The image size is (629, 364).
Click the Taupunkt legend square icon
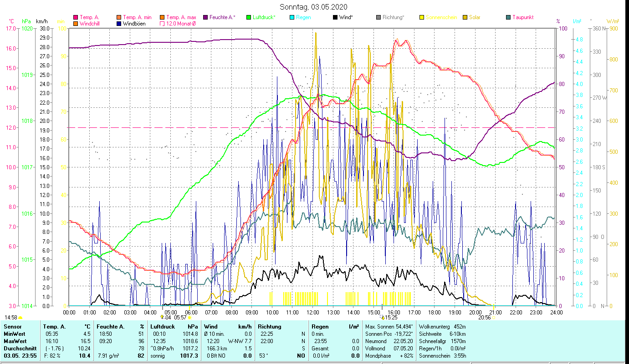point(508,17)
